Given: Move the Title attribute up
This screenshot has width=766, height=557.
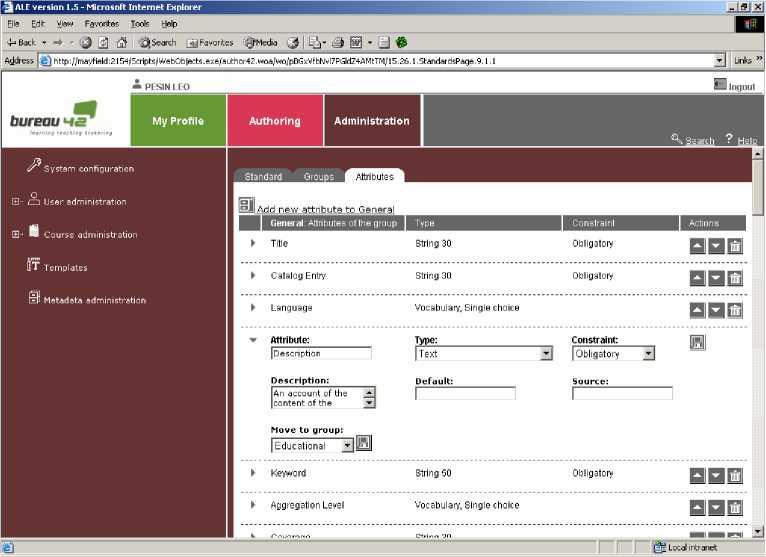Looking at the screenshot, I should pos(697,246).
